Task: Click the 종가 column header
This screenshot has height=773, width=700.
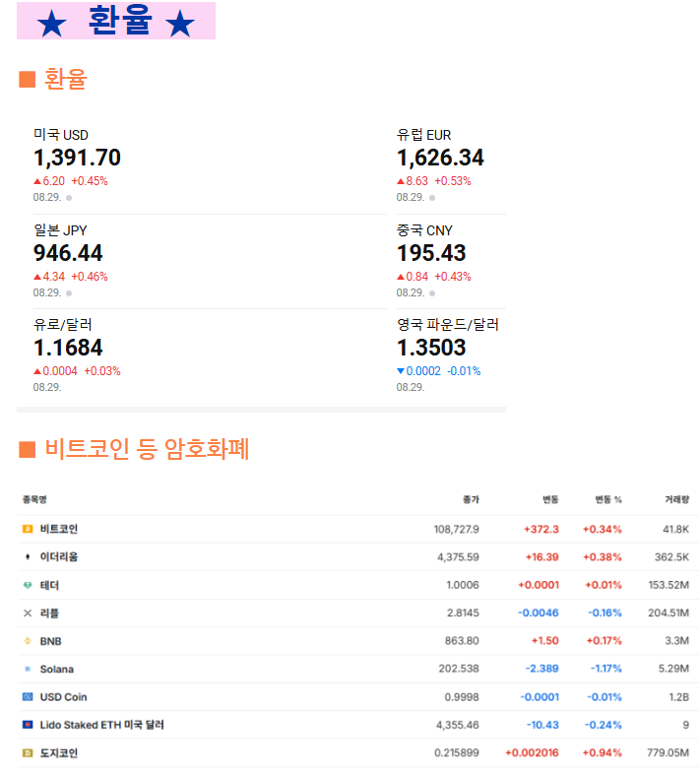Action: 471,499
